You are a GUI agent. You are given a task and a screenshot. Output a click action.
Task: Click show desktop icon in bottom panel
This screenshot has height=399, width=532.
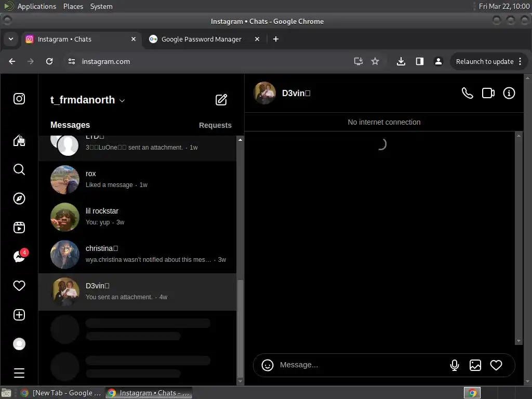click(6, 393)
